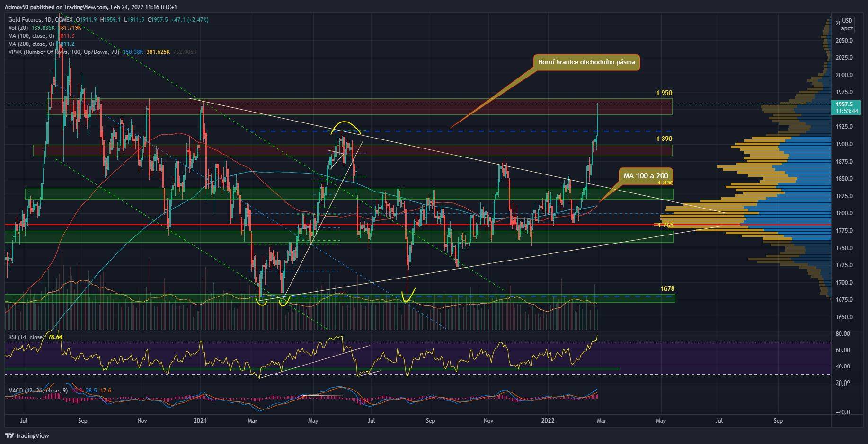Screen dimensions: 868x444
Task: Click the 80.00 RSI axis label
Action: click(x=843, y=334)
